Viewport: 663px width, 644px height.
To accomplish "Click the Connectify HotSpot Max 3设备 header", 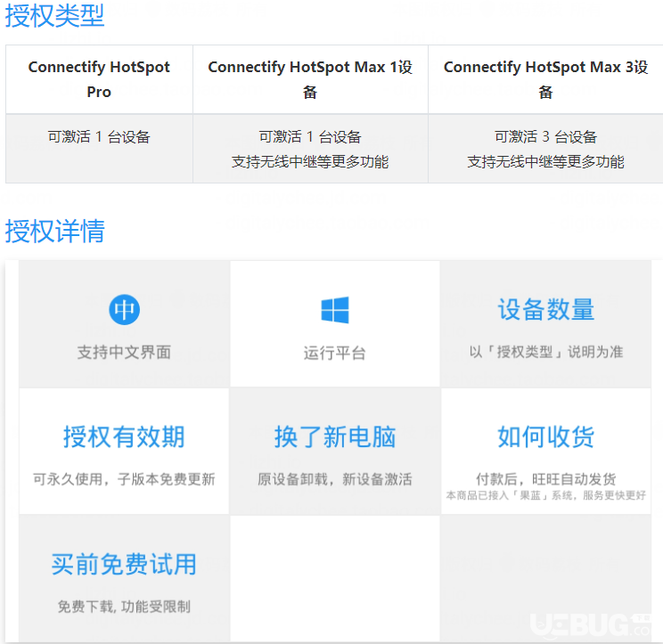I will (x=545, y=79).
